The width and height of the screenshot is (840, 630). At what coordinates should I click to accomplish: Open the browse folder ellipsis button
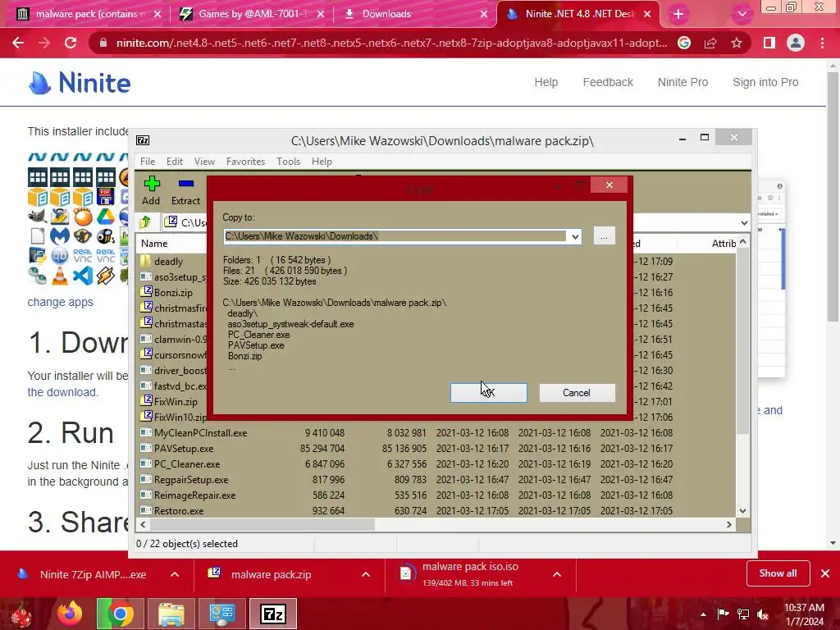pyautogui.click(x=604, y=236)
